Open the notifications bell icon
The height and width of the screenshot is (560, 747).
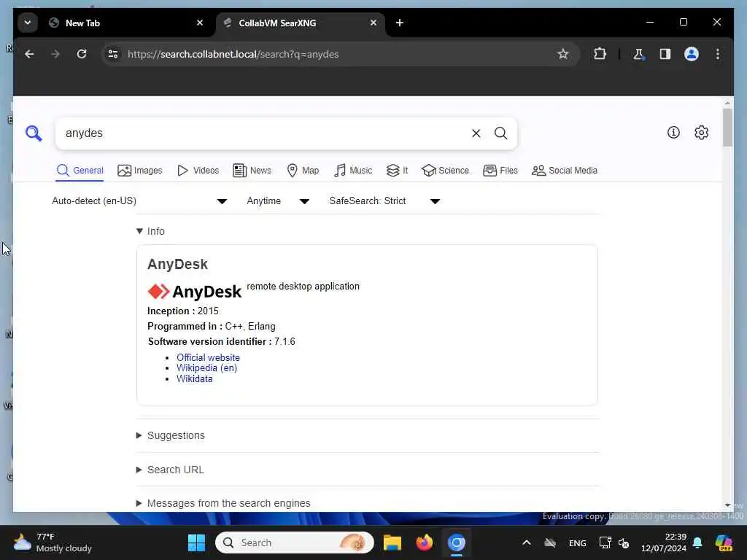pyautogui.click(x=697, y=542)
